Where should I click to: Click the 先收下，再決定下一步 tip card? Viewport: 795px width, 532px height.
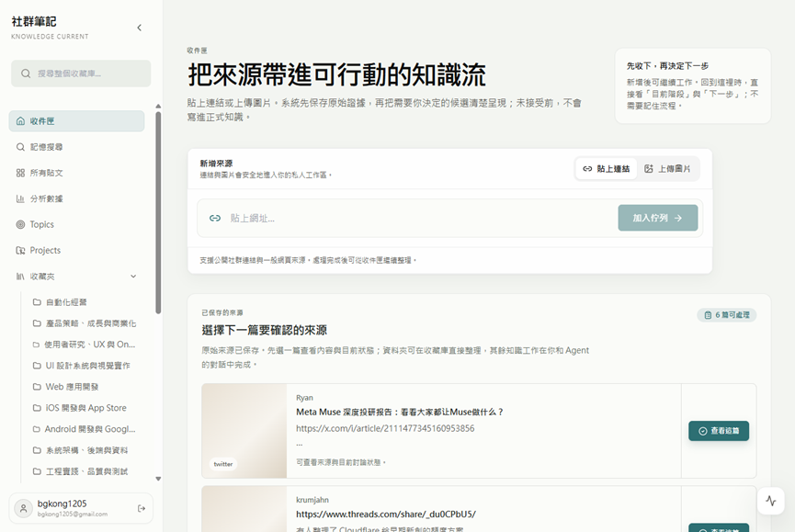coord(693,85)
